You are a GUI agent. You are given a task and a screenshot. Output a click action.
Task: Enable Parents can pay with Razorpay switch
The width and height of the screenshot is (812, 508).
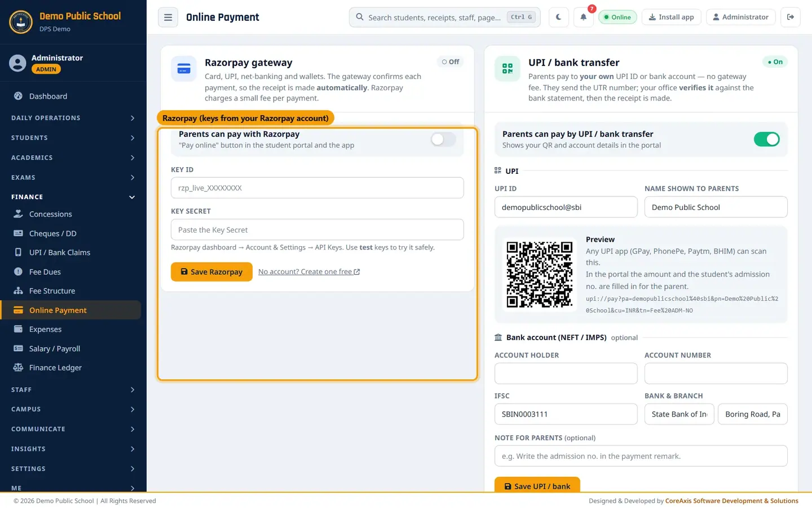point(443,139)
